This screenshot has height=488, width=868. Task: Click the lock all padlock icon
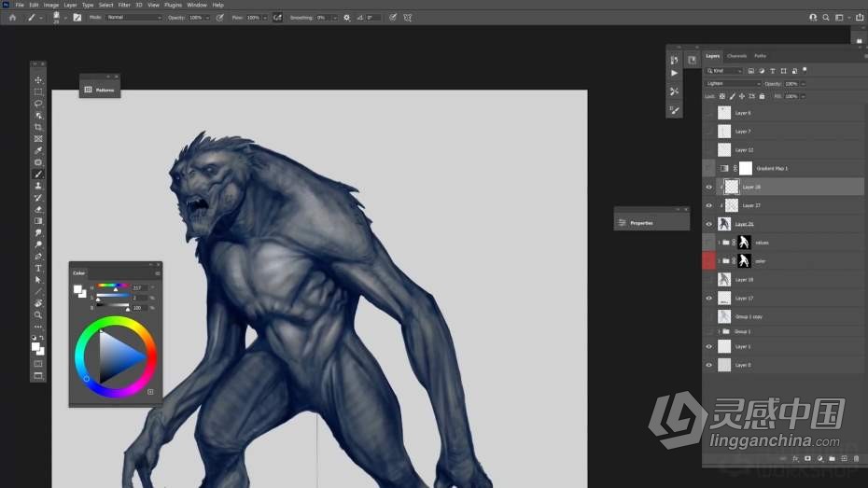click(762, 96)
